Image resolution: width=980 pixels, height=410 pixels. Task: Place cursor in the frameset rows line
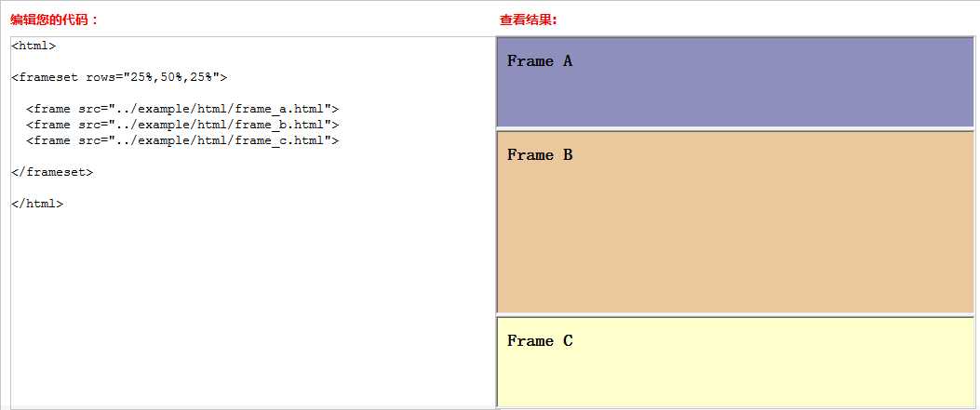(119, 77)
